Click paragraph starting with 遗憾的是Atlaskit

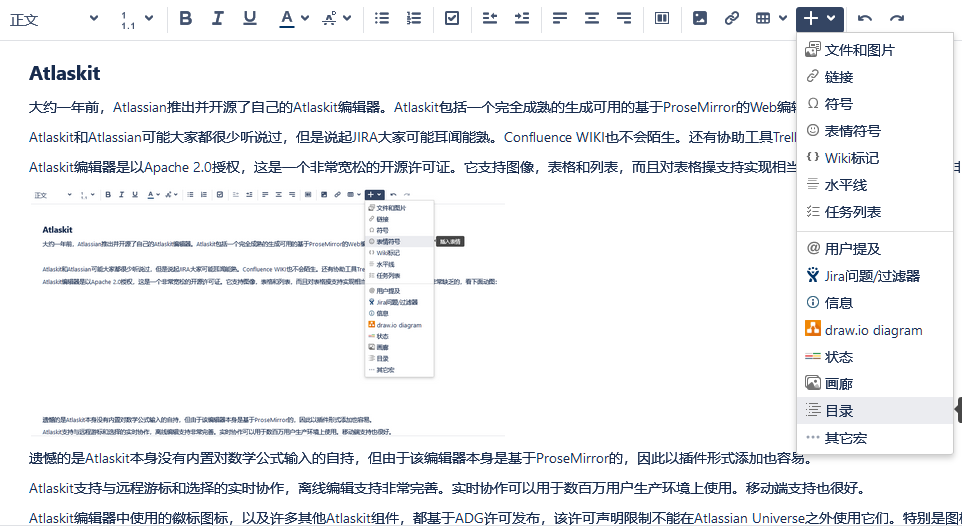tap(420, 458)
